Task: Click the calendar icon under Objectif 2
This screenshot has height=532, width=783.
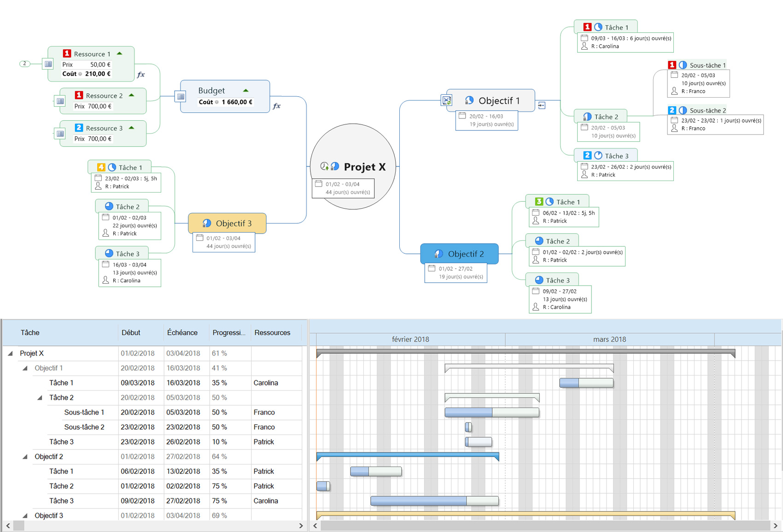Action: click(432, 268)
